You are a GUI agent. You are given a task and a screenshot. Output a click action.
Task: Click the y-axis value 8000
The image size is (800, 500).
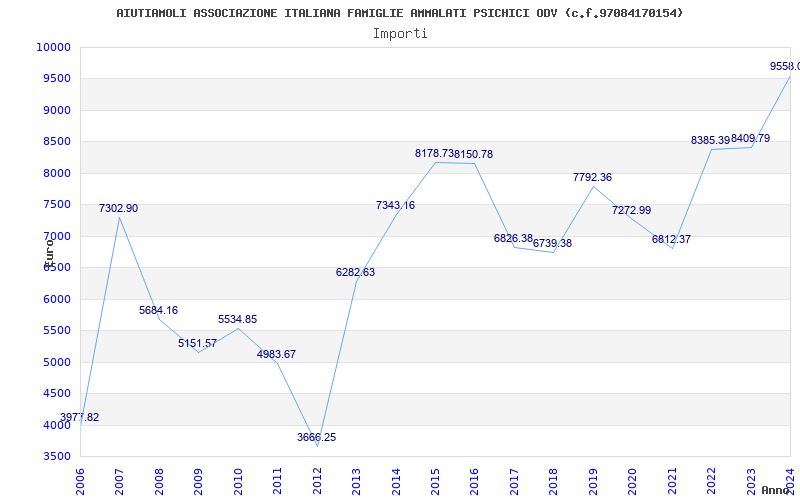56,173
